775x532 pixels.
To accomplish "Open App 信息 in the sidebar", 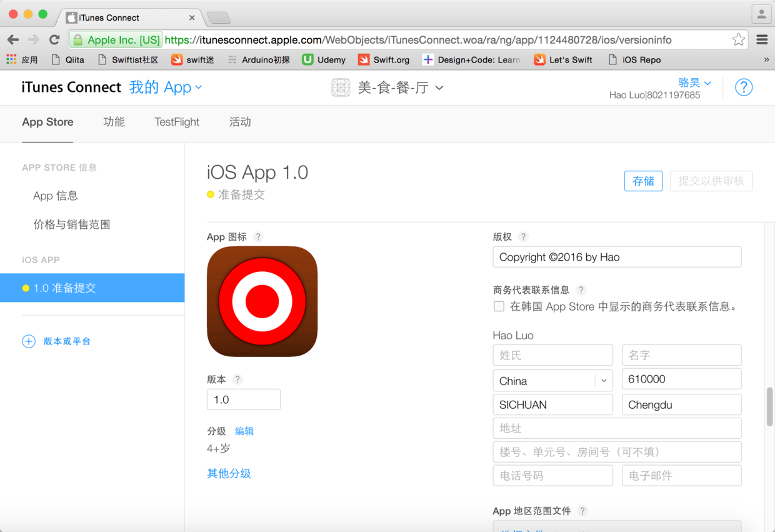I will point(56,196).
